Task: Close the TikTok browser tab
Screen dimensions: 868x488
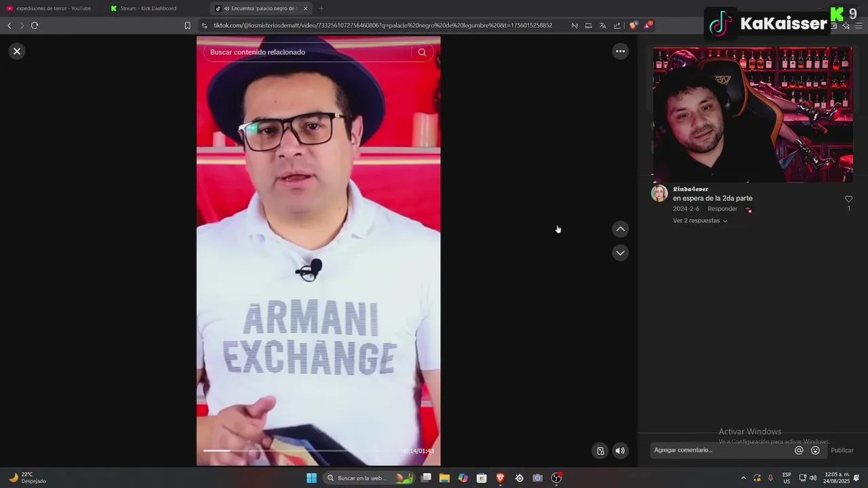Action: pos(305,8)
